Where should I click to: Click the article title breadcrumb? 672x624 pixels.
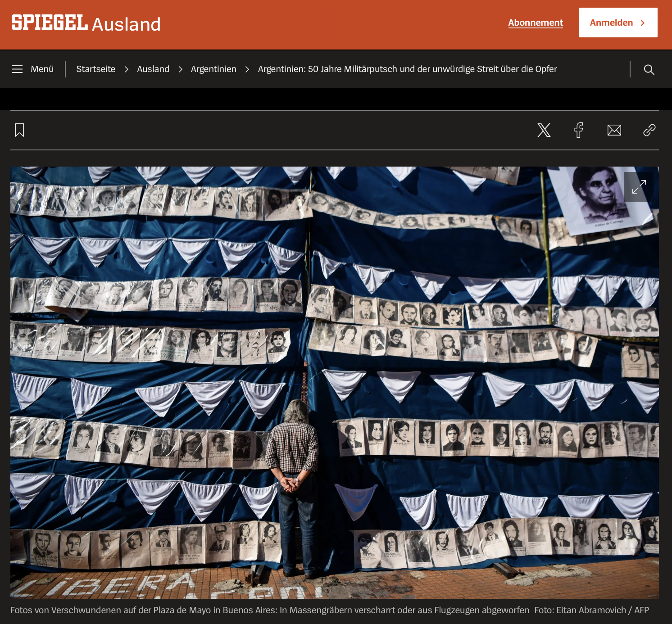[407, 69]
